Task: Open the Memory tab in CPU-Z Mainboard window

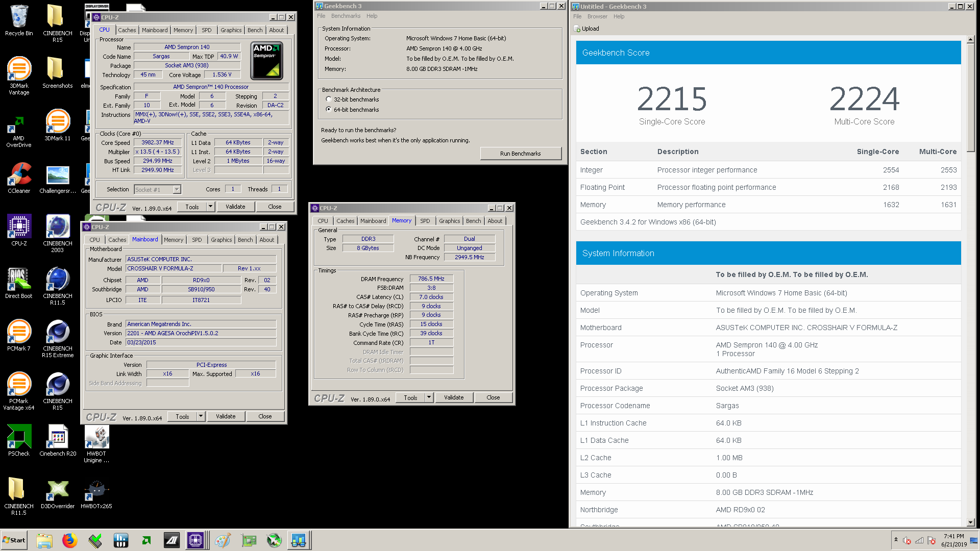Action: (x=174, y=240)
